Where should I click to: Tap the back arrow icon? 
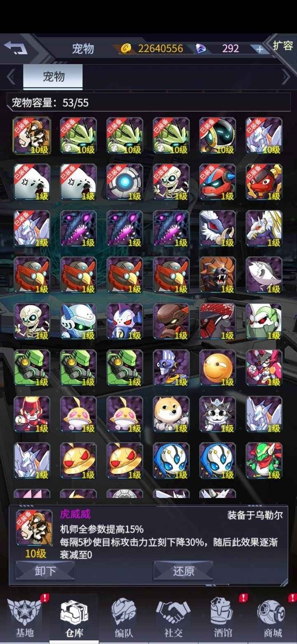[15, 48]
